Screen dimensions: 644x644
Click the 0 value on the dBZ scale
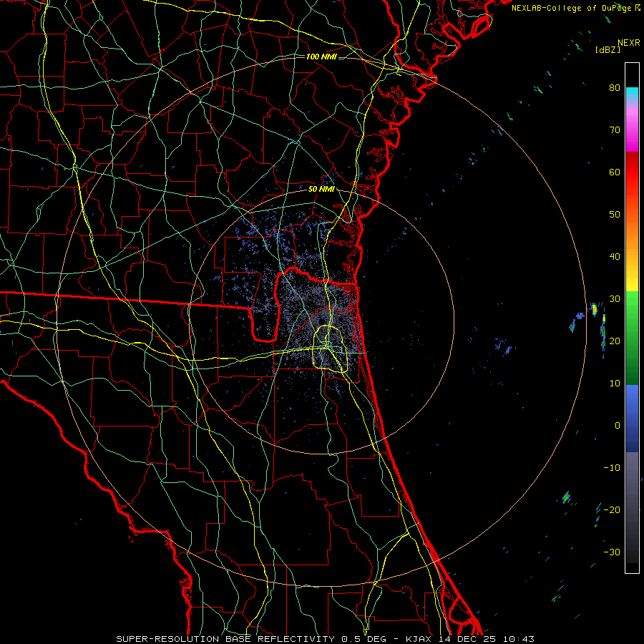point(618,426)
